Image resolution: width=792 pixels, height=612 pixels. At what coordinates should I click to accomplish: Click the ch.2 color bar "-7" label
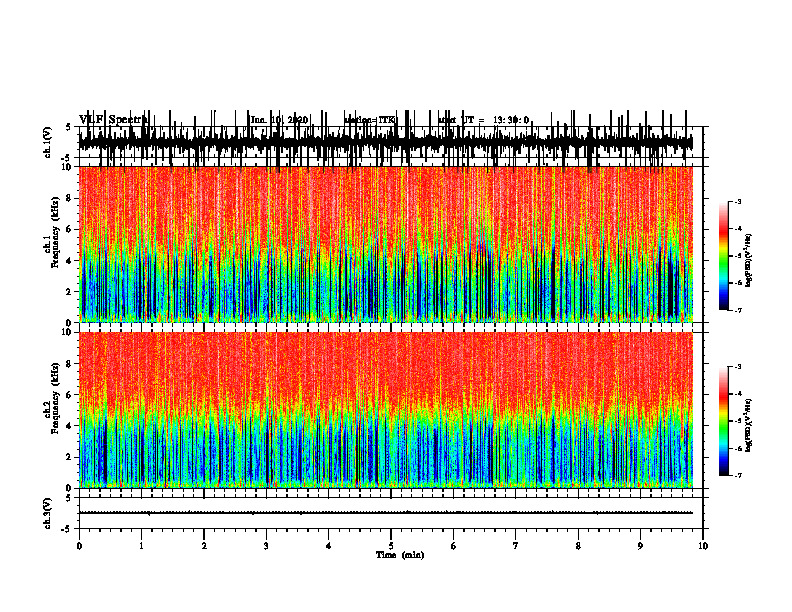[x=737, y=476]
